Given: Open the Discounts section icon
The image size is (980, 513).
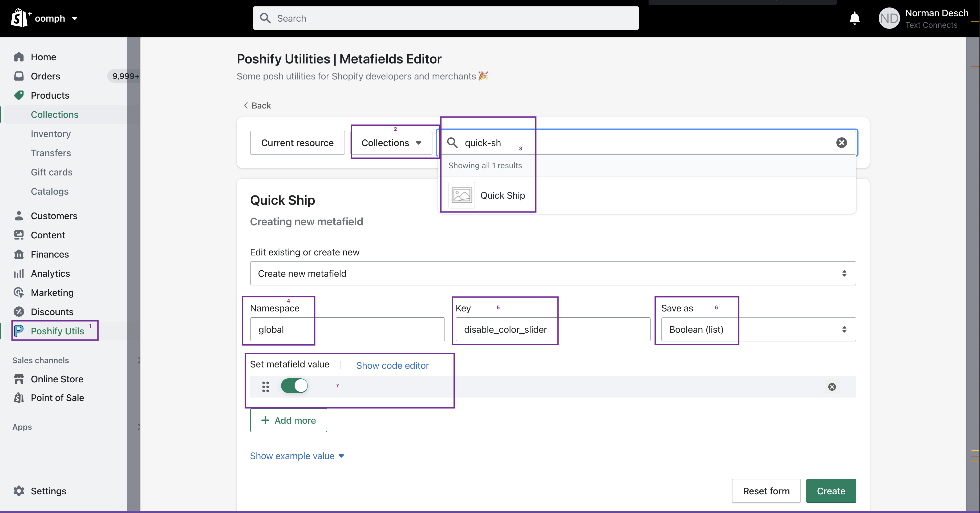Looking at the screenshot, I should click(x=19, y=312).
